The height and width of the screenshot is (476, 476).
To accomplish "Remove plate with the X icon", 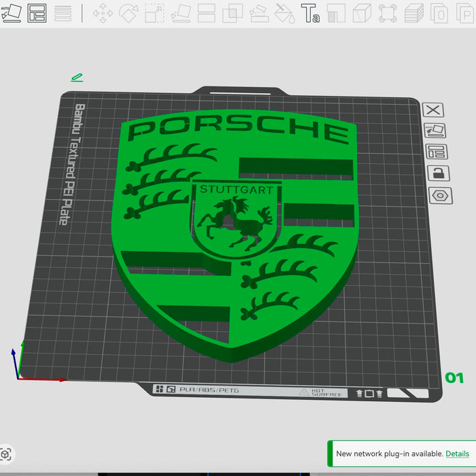I will pos(433,109).
